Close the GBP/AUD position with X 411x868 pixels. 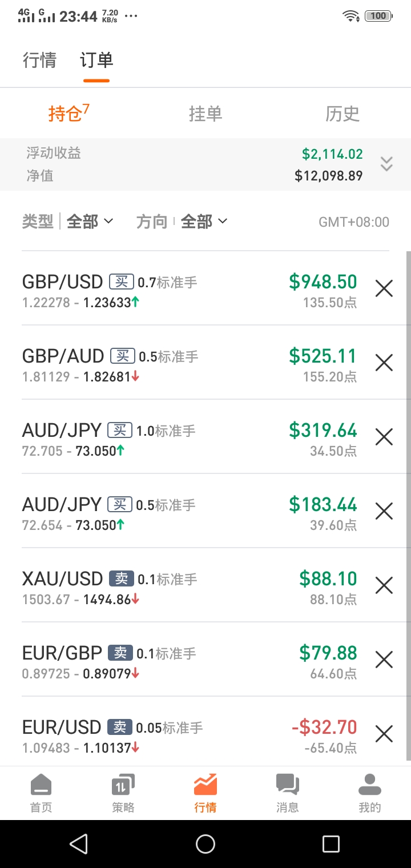pos(384,363)
